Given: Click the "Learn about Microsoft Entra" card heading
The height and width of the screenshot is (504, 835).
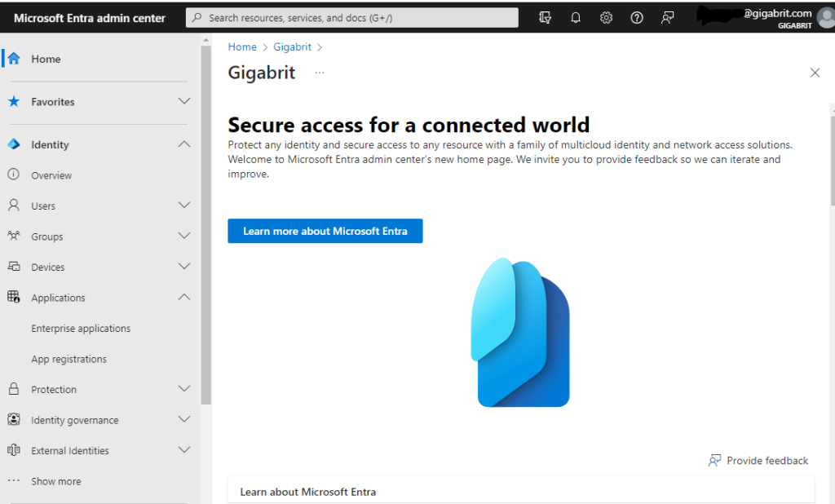Looking at the screenshot, I should pyautogui.click(x=307, y=492).
